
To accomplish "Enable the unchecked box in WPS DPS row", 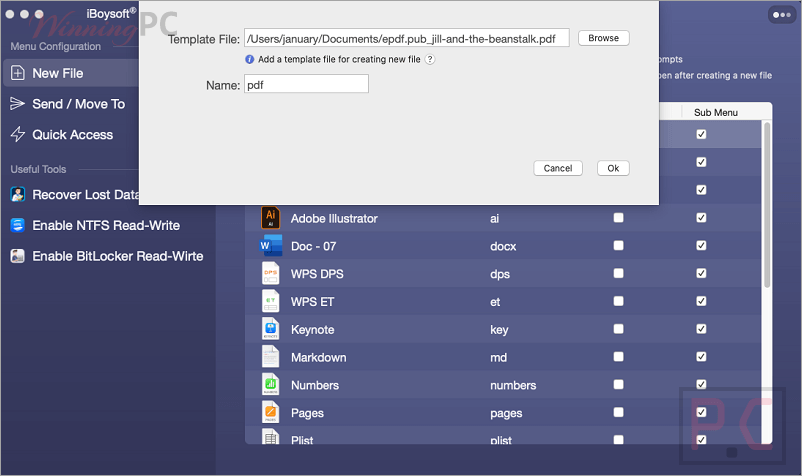I will click(x=618, y=273).
